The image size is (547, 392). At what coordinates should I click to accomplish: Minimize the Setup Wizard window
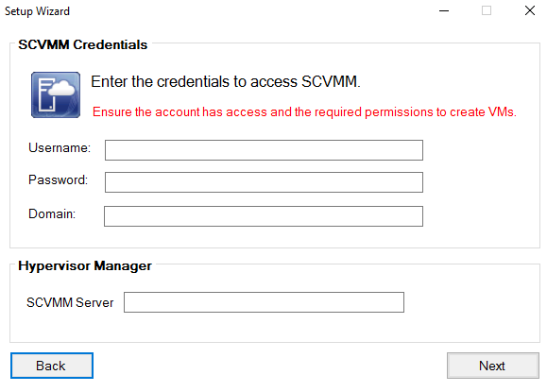[444, 10]
